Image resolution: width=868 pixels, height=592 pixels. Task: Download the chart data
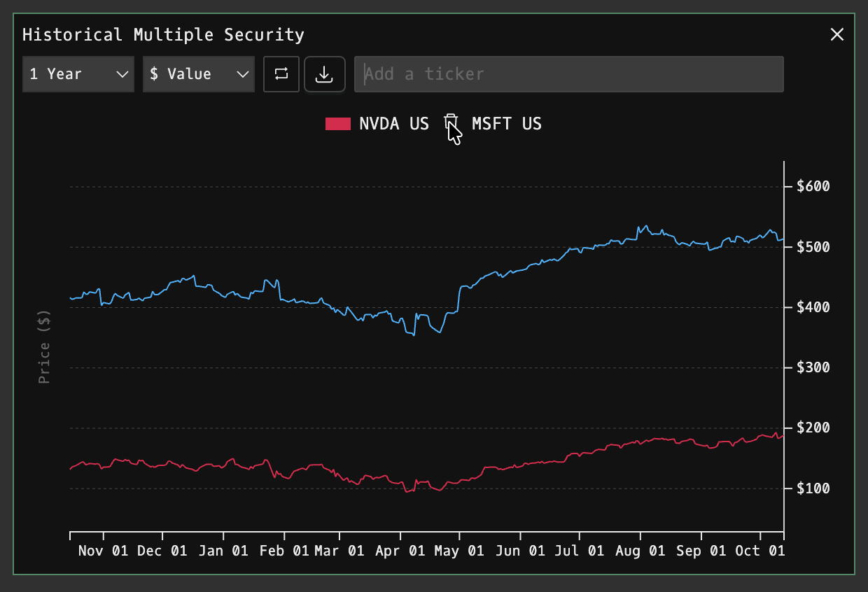[324, 74]
